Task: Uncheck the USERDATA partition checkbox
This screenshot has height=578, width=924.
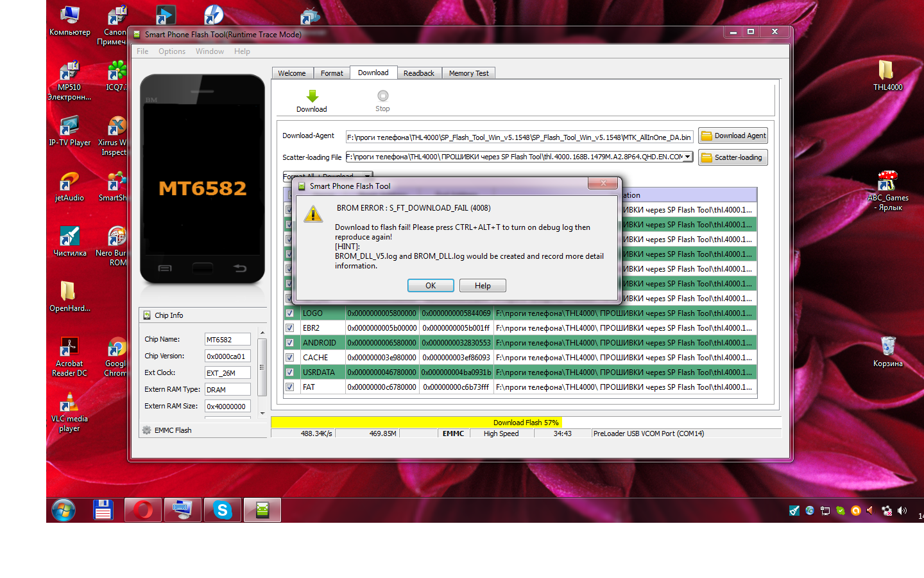Action: (x=289, y=372)
